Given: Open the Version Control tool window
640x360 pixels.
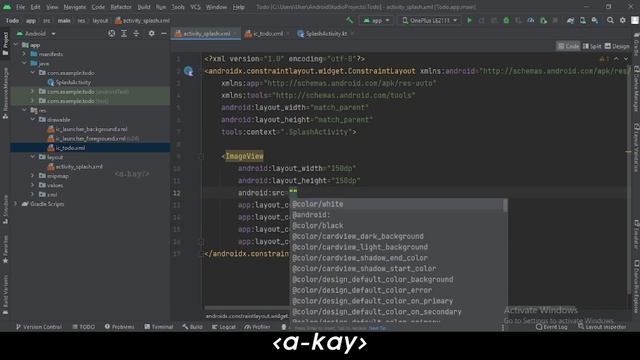Looking at the screenshot, I should [39, 327].
